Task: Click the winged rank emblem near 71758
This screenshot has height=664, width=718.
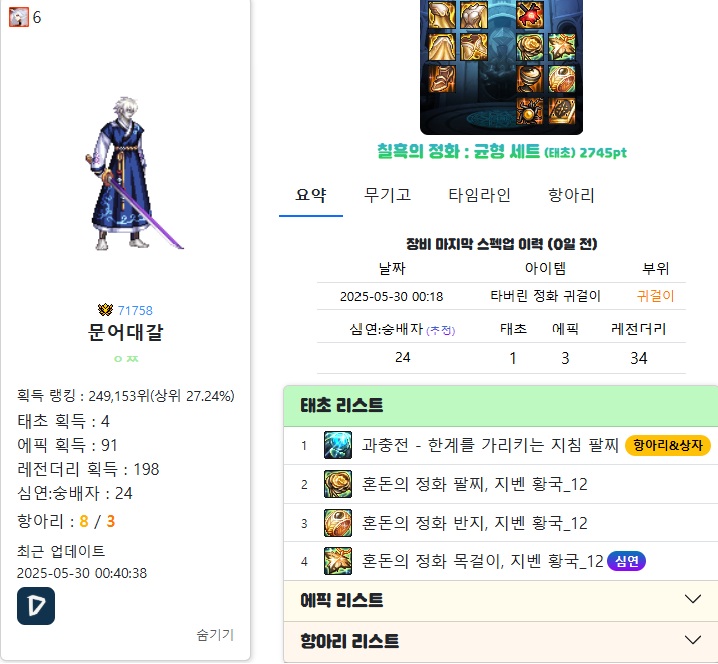Action: 105,310
